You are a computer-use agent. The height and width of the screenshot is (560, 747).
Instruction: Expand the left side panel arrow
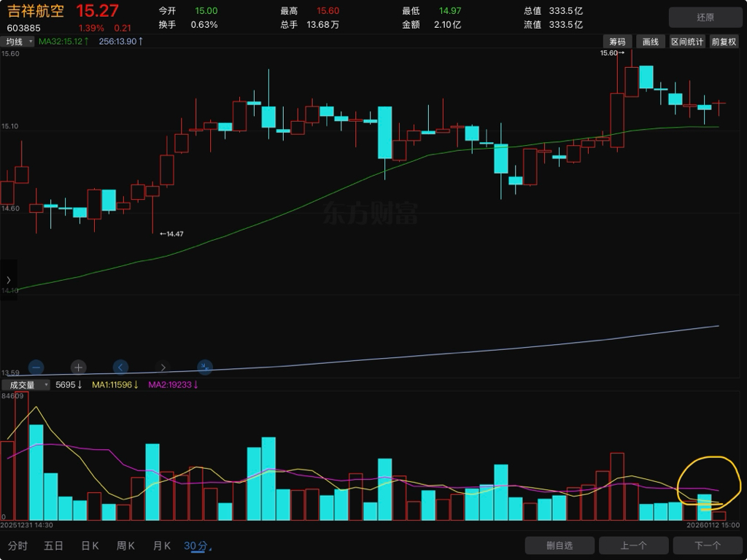[x=9, y=280]
